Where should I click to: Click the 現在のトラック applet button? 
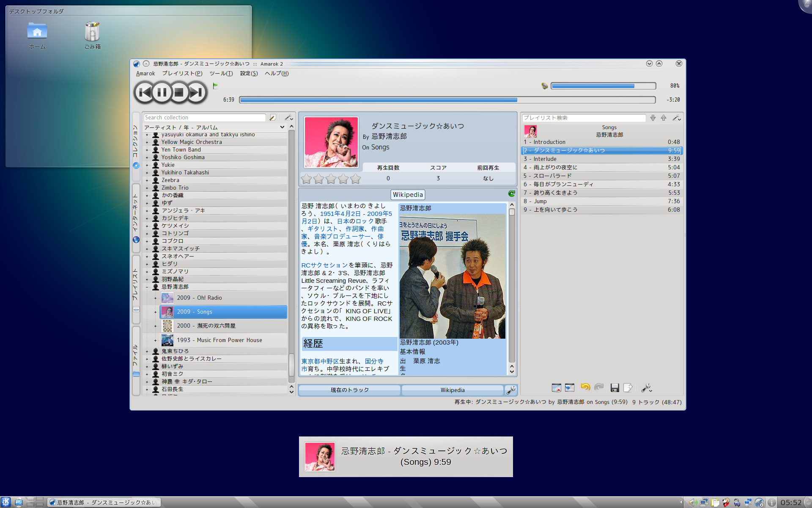click(x=350, y=390)
